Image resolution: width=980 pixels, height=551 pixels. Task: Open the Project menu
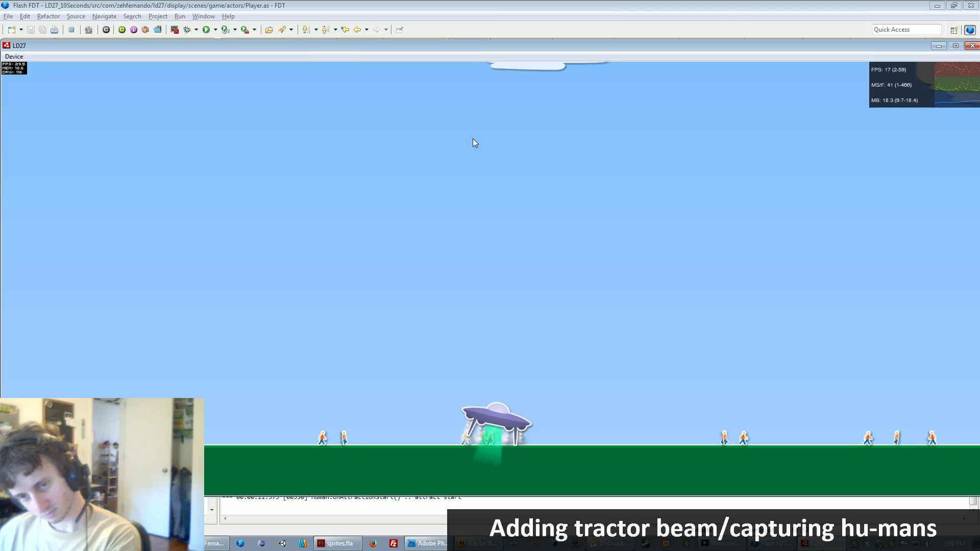tap(158, 16)
